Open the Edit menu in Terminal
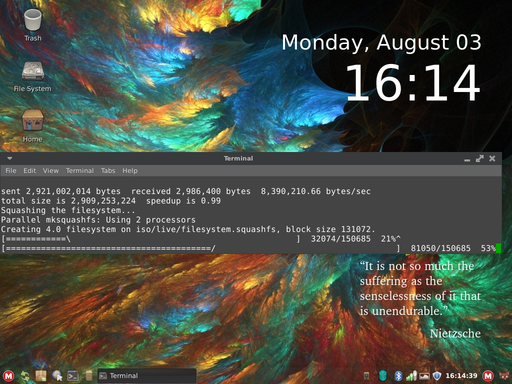Image resolution: width=512 pixels, height=384 pixels. pyautogui.click(x=29, y=171)
